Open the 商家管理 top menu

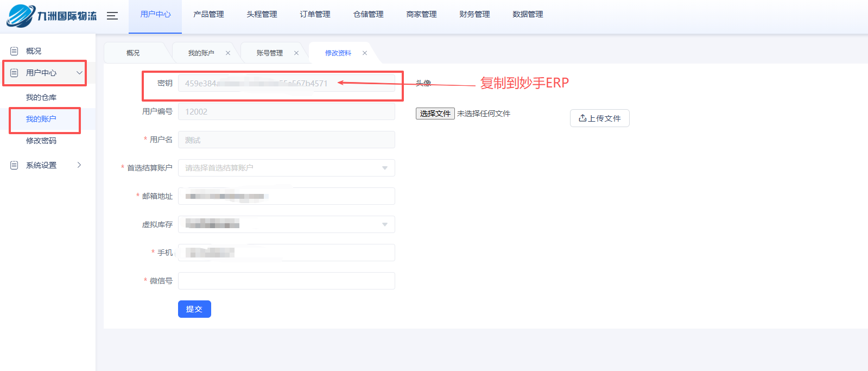point(421,15)
